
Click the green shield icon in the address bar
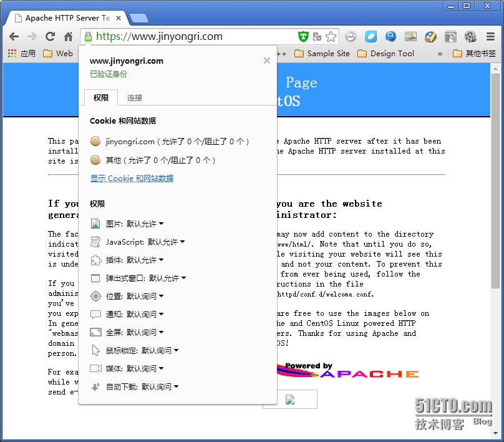tap(303, 37)
